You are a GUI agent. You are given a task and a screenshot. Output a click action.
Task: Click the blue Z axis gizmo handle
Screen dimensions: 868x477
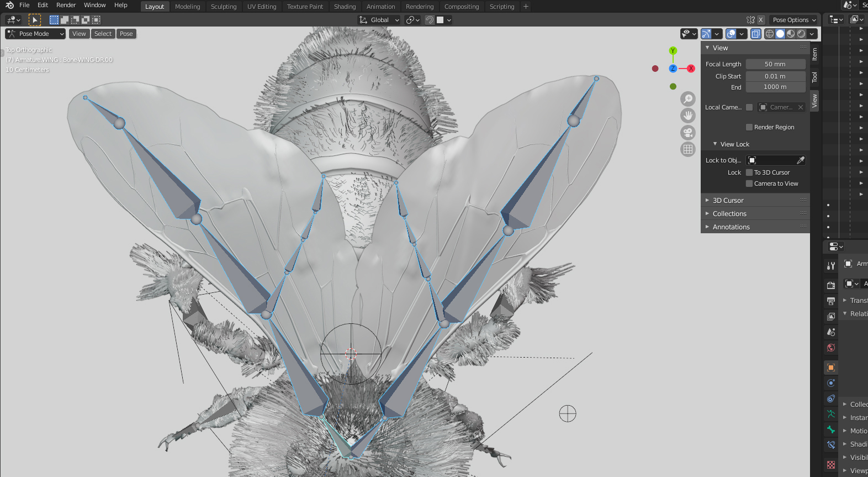click(x=673, y=69)
